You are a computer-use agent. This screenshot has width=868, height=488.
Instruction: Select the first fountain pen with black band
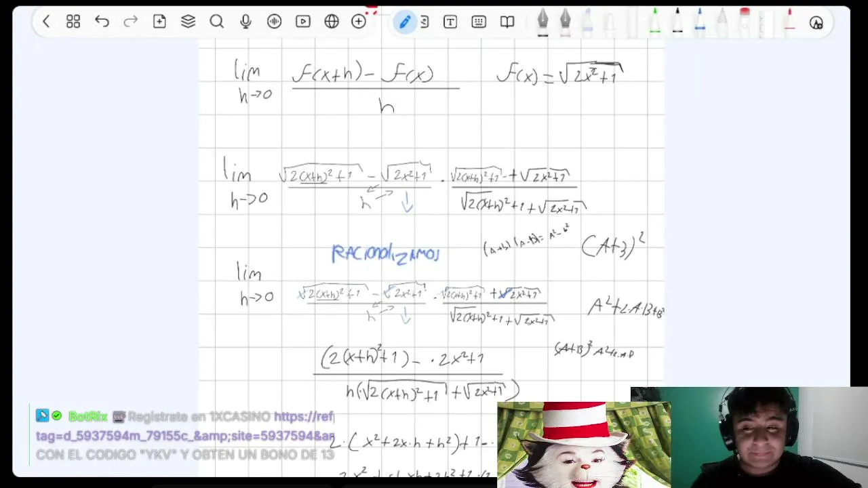[x=542, y=22]
